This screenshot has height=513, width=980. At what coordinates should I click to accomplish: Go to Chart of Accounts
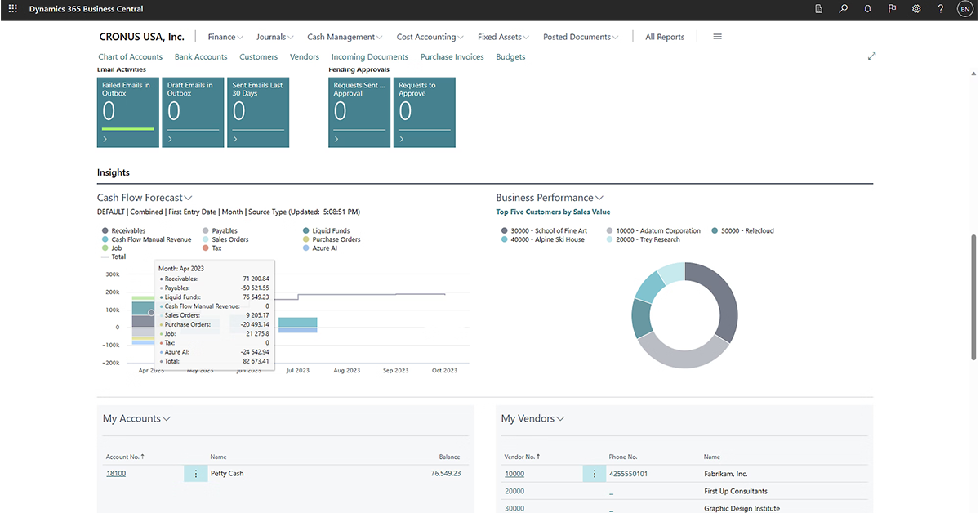130,57
